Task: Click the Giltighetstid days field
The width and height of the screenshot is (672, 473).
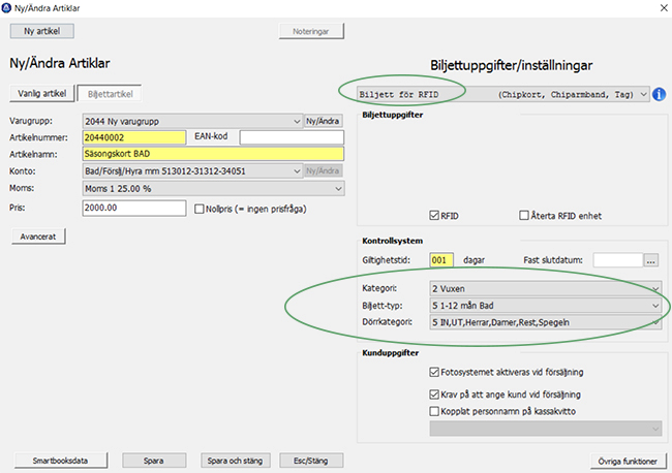Action: 441,260
